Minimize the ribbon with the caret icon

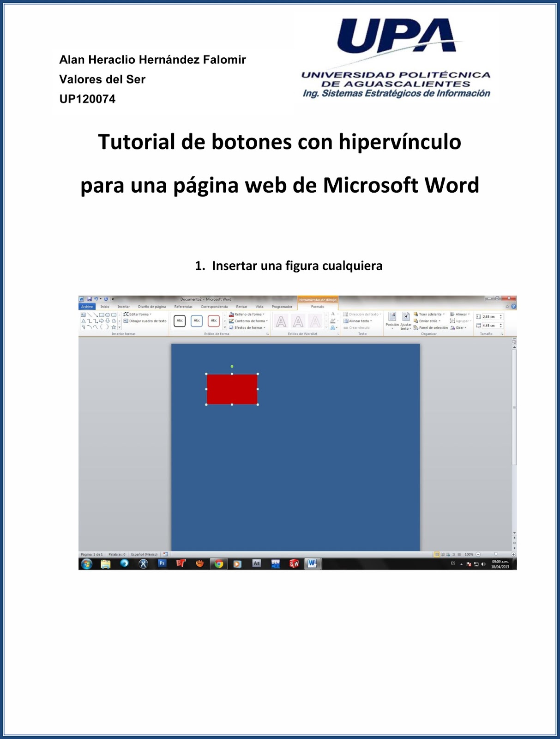coord(507,307)
